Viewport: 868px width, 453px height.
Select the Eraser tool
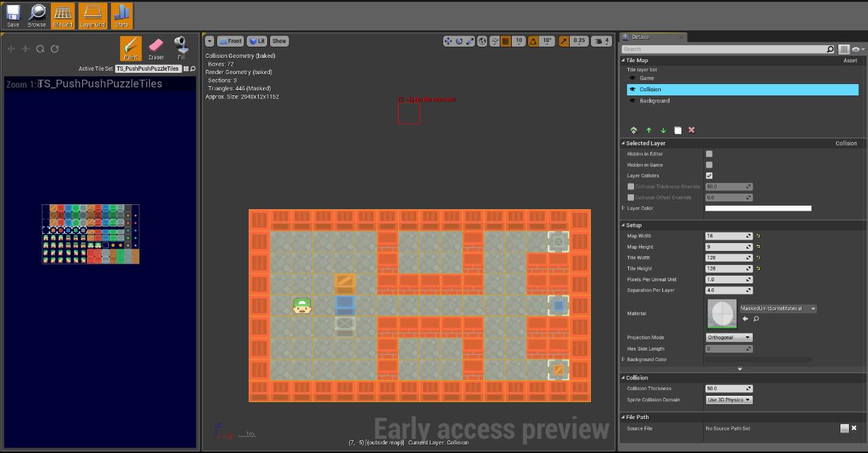coord(156,49)
